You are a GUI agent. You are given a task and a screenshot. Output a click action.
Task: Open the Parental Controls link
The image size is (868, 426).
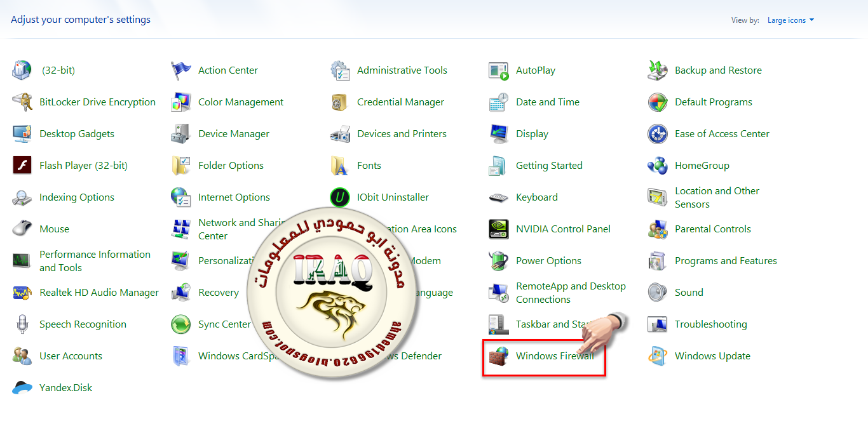coord(713,229)
